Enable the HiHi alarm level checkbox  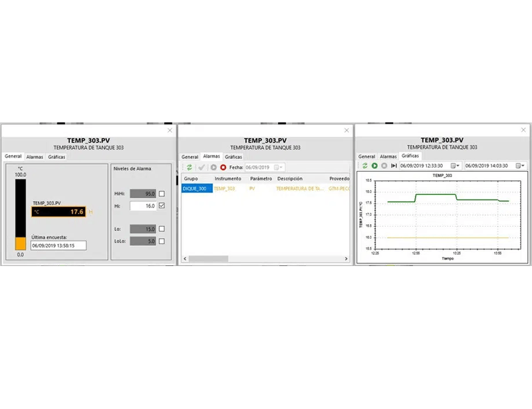[162, 194]
